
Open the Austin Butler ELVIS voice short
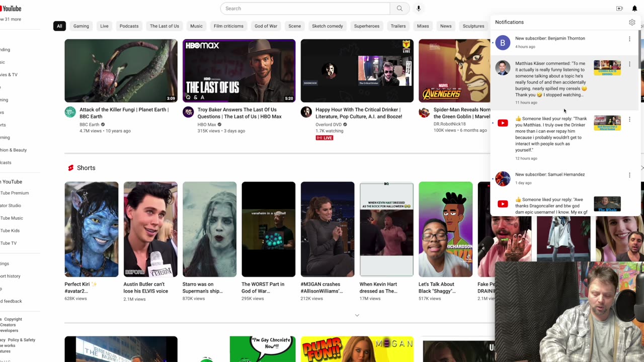150,229
